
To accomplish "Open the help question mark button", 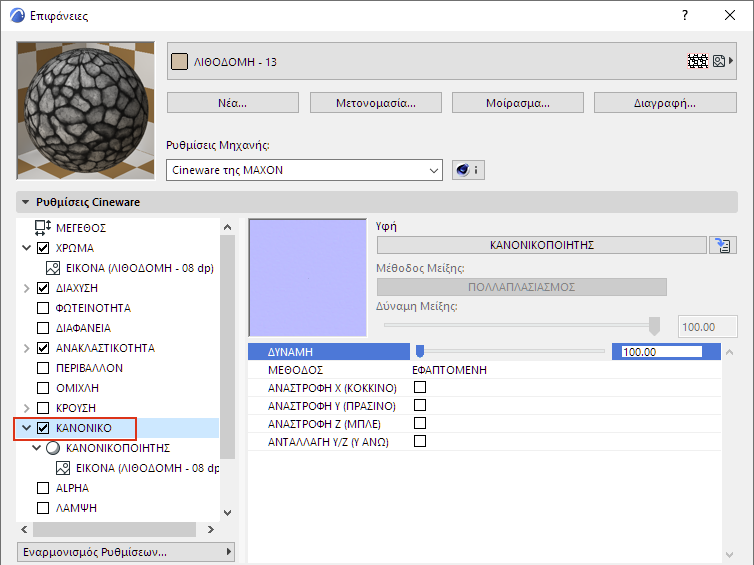I will click(685, 15).
